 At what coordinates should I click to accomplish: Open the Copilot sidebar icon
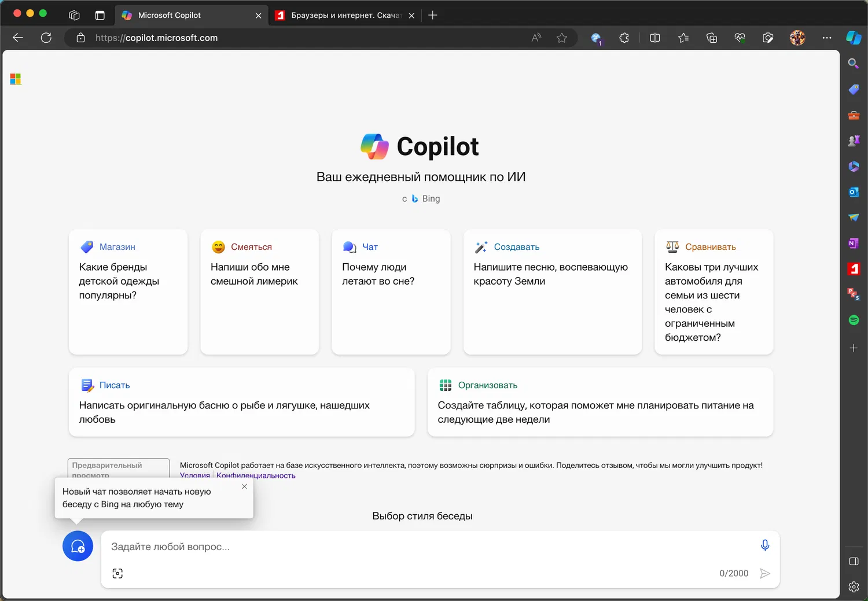click(854, 38)
